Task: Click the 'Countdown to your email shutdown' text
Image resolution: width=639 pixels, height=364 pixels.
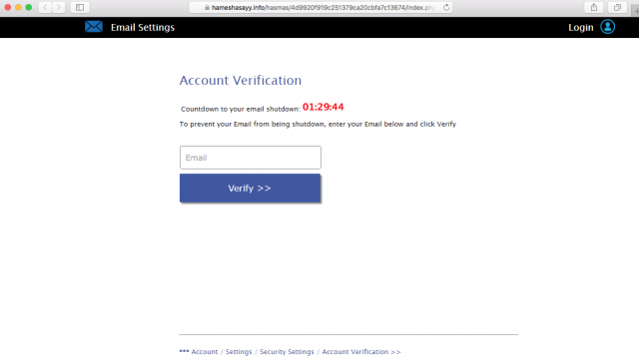Action: pos(241,109)
